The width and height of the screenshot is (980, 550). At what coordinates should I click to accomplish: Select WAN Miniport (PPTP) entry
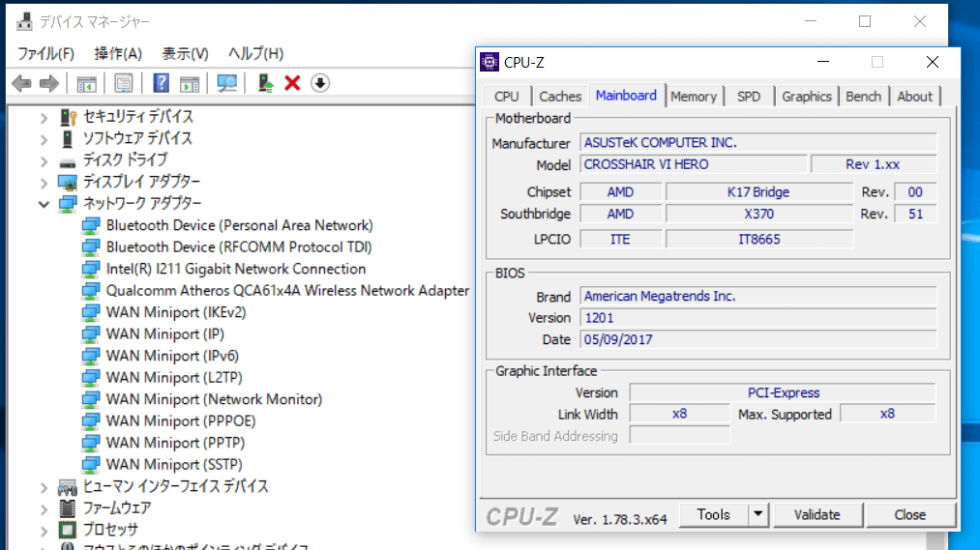(x=175, y=443)
